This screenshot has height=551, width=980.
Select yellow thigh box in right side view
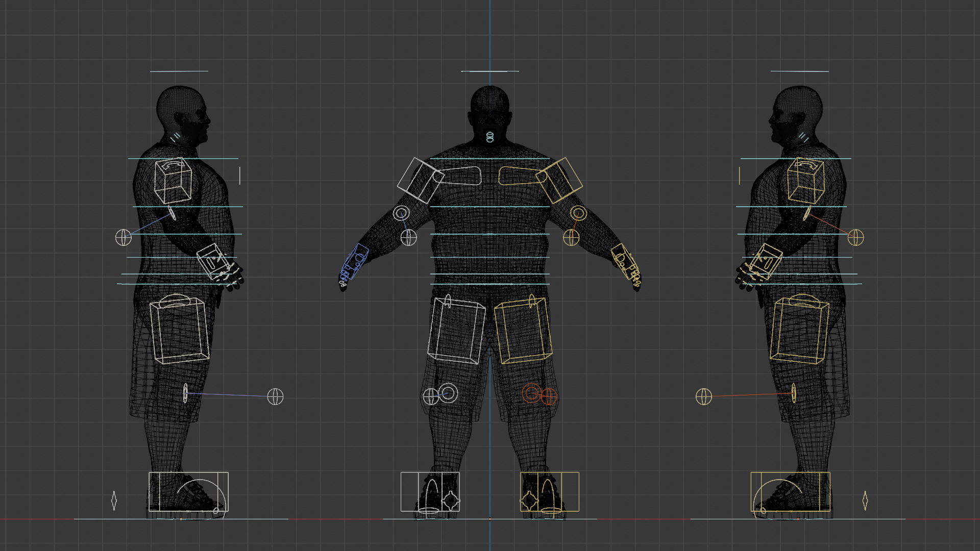click(799, 331)
